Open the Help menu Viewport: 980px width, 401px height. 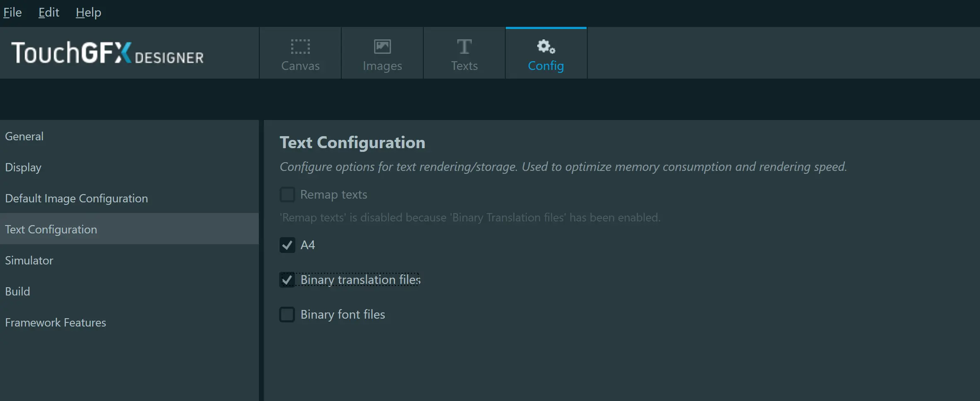coord(88,12)
